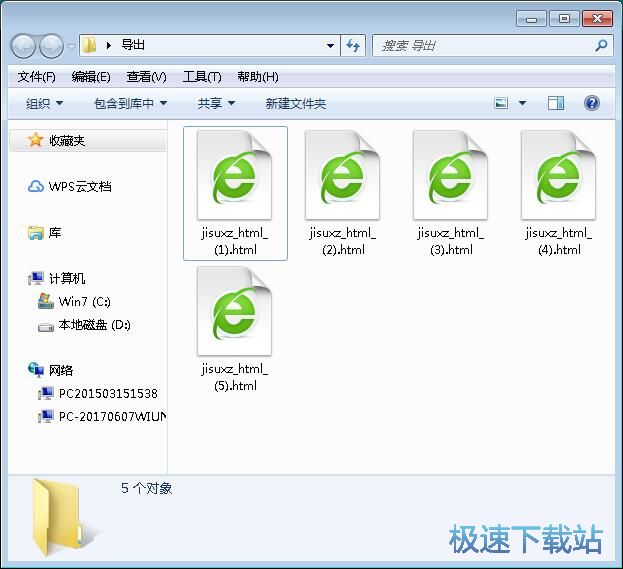This screenshot has height=569, width=623.
Task: Click the search magnifier icon
Action: [x=602, y=45]
